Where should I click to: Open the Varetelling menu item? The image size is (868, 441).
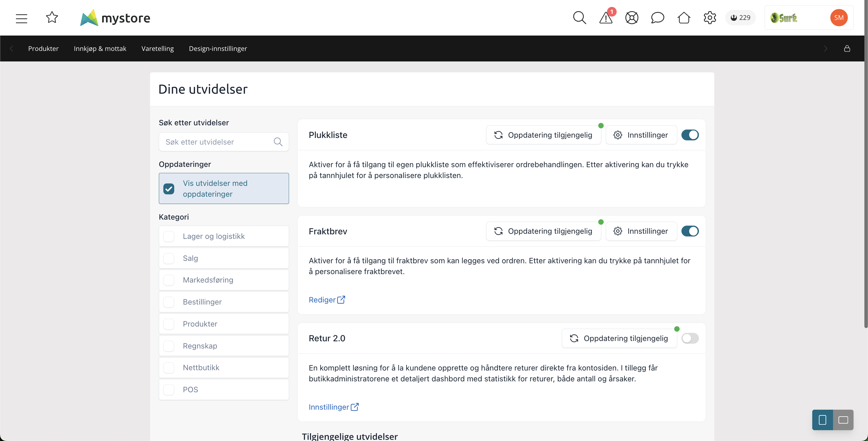pos(157,48)
